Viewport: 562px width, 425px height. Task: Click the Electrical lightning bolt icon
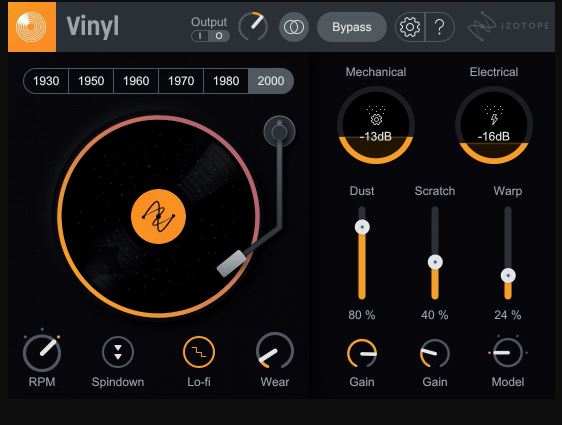coord(494,119)
